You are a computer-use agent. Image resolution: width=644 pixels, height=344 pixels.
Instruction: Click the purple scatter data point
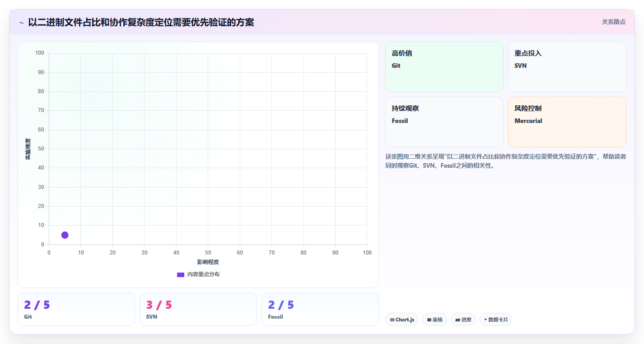click(65, 235)
